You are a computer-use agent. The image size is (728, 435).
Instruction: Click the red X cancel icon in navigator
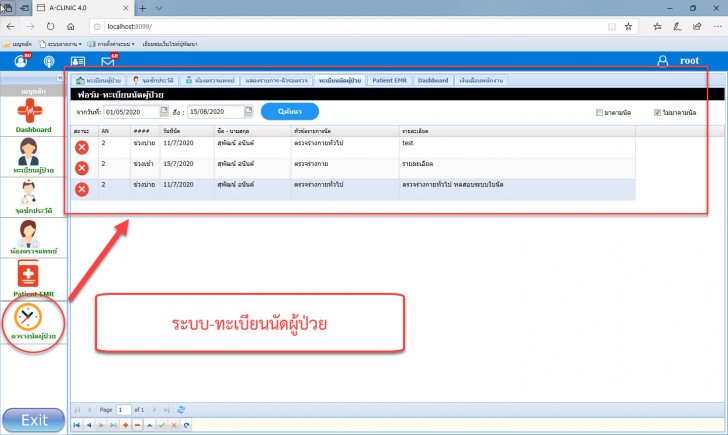(174, 425)
